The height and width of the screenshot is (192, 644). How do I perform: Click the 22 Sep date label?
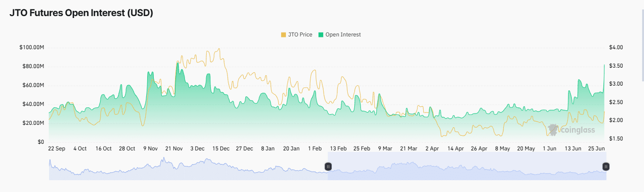click(x=57, y=148)
